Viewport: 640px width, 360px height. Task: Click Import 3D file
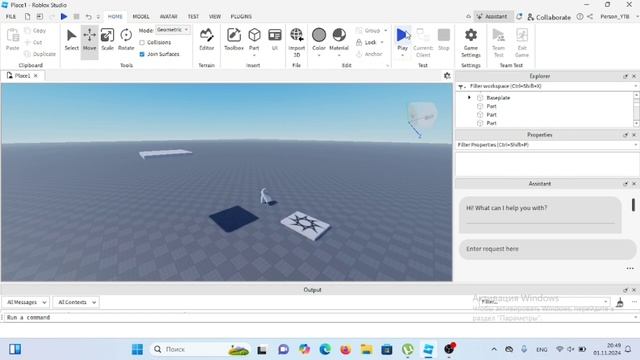(297, 42)
